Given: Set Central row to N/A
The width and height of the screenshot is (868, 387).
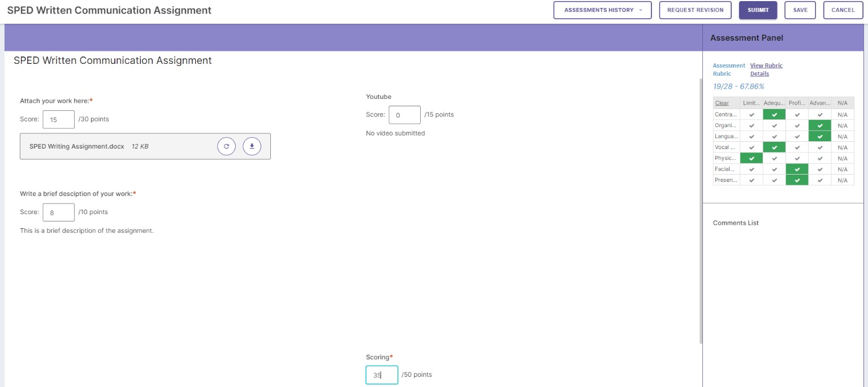Looking at the screenshot, I should (843, 114).
